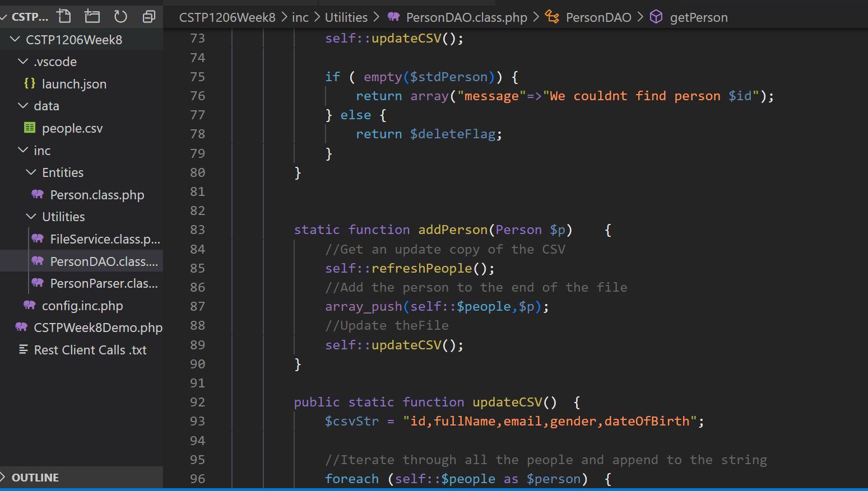Screen dimensions: 868x491
Task: Click the people.csv spreadsheet file icon
Action: (x=30, y=128)
